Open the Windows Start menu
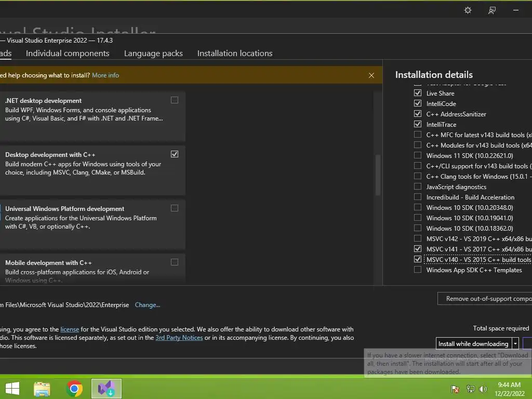The width and height of the screenshot is (532, 399). click(12, 389)
